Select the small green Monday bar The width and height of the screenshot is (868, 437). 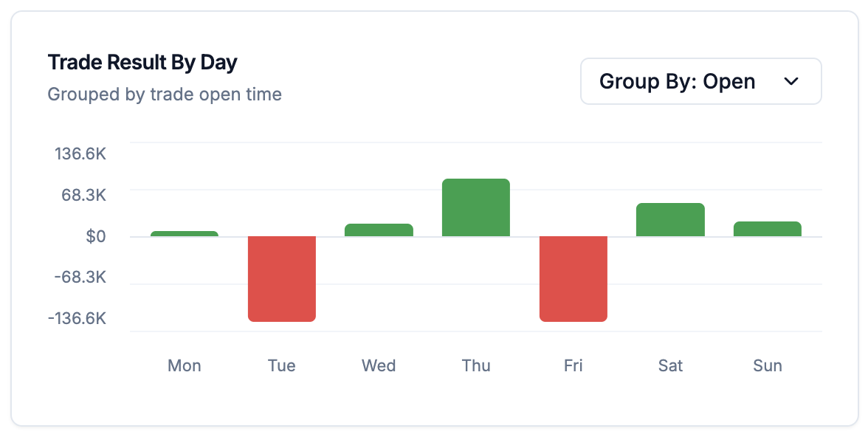click(x=184, y=233)
